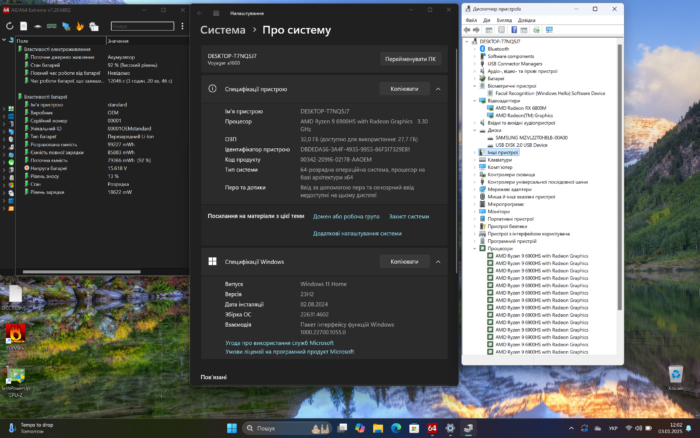Select Інші пристрої in Device Manager
Screen dimensions: 700x438
[503, 152]
